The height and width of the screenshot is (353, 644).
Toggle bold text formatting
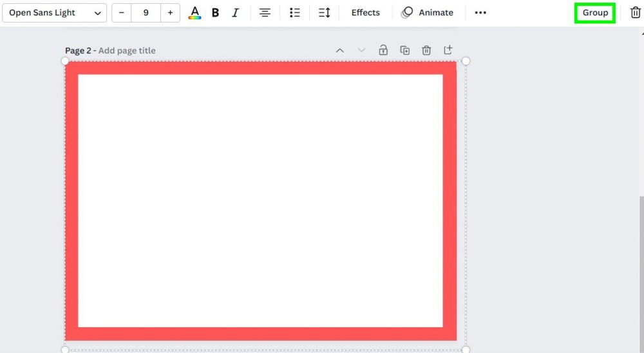click(215, 13)
